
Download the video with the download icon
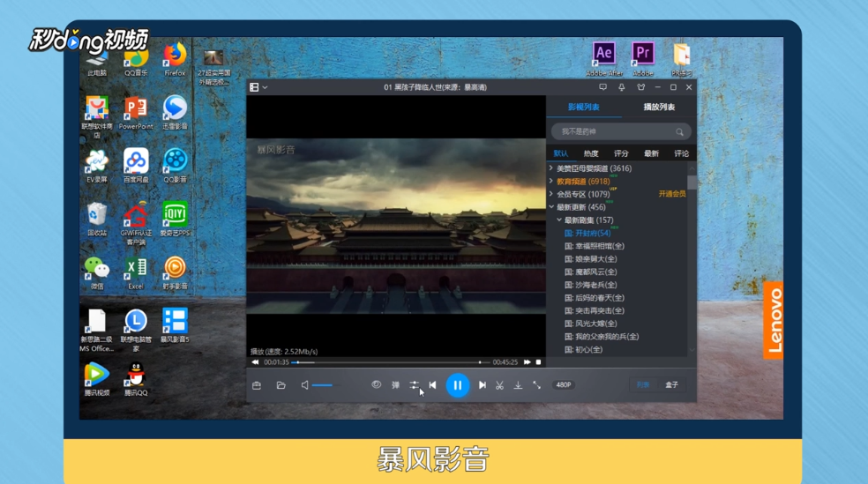(518, 385)
